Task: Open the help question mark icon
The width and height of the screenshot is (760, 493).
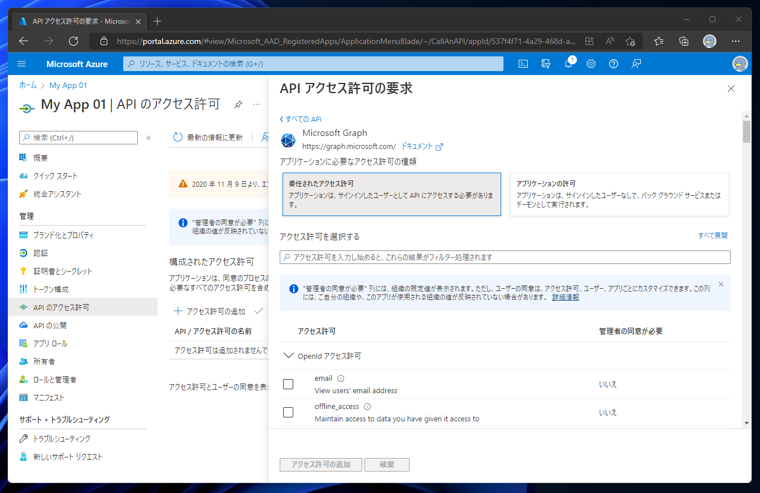Action: [614, 64]
